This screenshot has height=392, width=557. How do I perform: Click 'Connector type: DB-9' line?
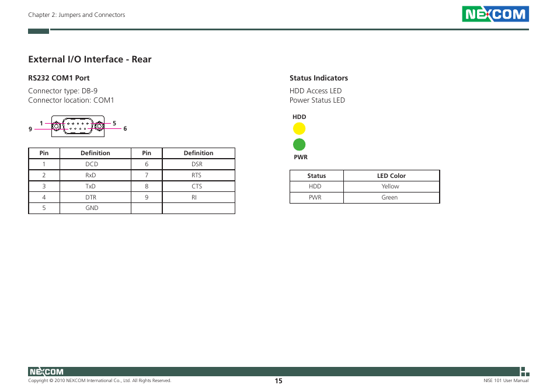63,91
